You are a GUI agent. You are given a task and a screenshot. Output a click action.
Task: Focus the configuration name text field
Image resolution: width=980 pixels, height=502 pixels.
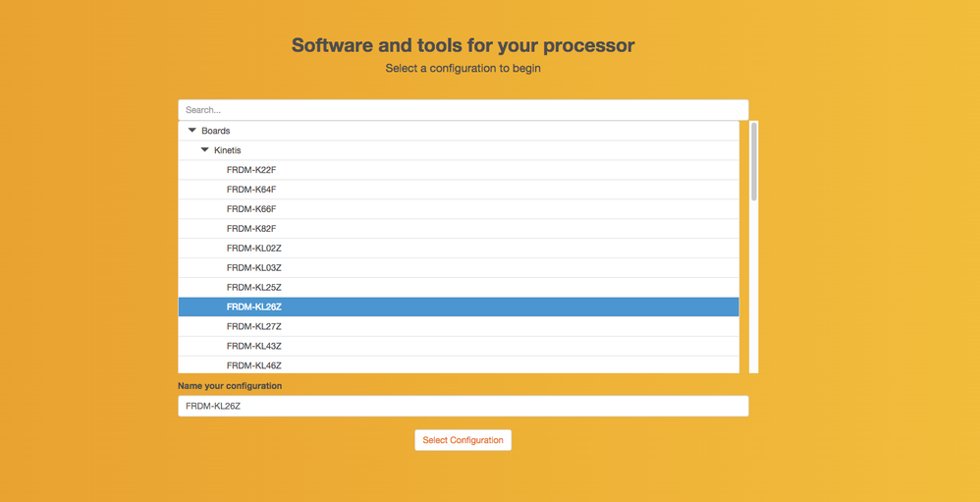(463, 406)
